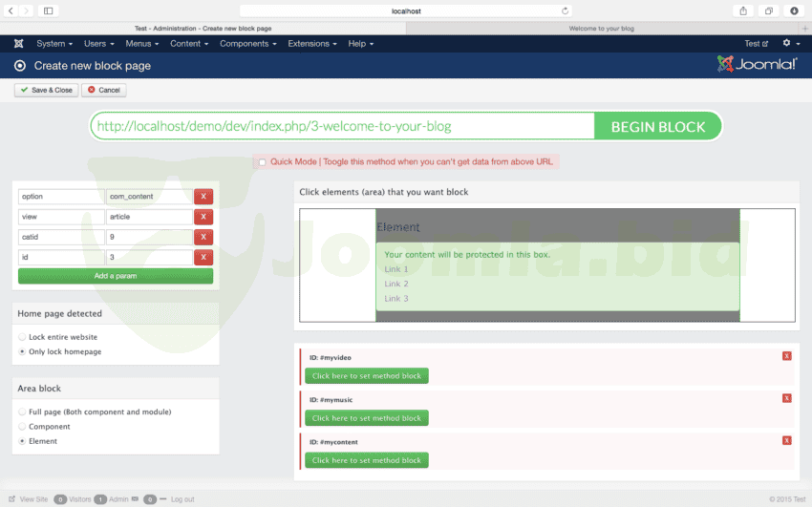Image resolution: width=812 pixels, height=507 pixels.
Task: Remove the 'option' parameter row
Action: [x=203, y=197]
